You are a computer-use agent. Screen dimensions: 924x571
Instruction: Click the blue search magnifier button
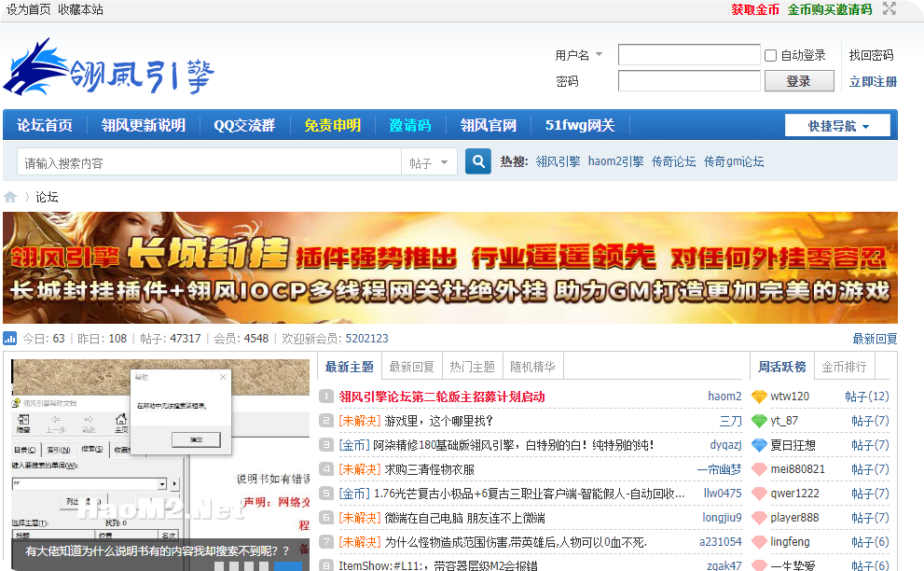(477, 161)
